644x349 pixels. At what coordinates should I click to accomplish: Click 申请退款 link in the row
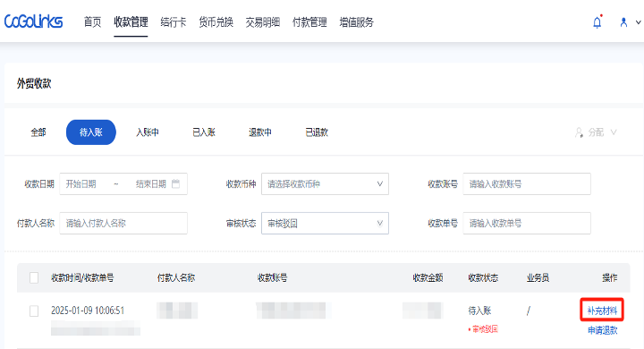[603, 330]
